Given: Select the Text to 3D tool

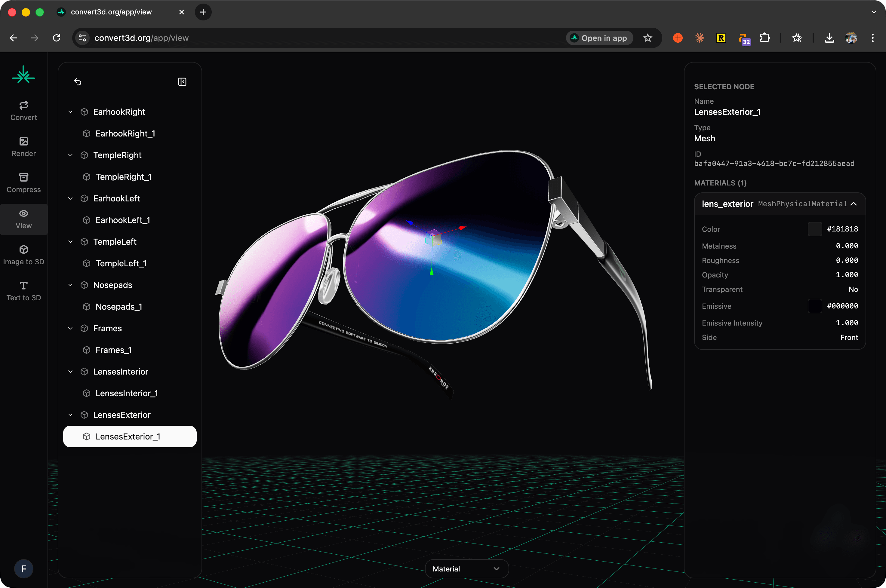Looking at the screenshot, I should (x=23, y=291).
